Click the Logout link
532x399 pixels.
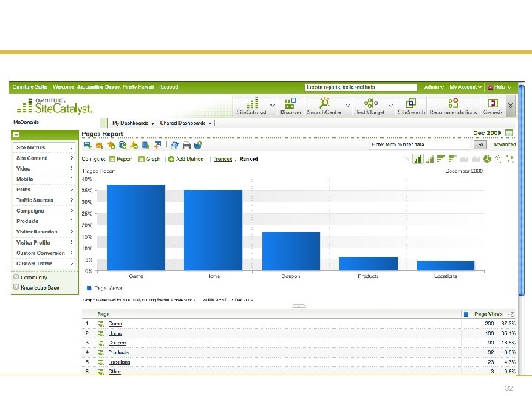(x=168, y=87)
